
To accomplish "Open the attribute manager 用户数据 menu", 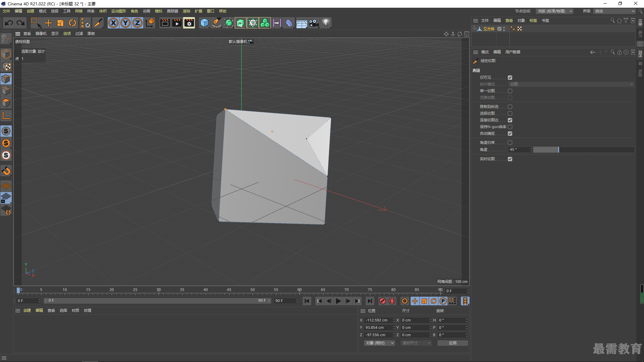I will pyautogui.click(x=513, y=52).
